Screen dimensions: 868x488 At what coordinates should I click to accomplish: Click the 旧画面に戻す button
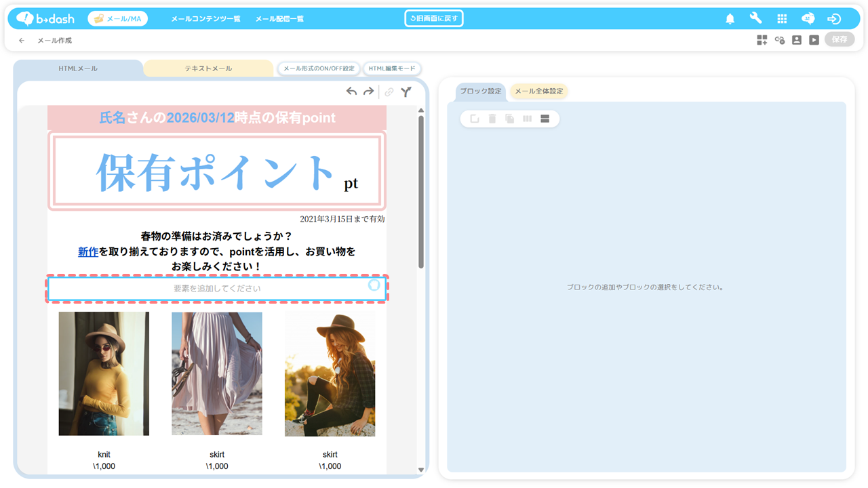pos(434,18)
